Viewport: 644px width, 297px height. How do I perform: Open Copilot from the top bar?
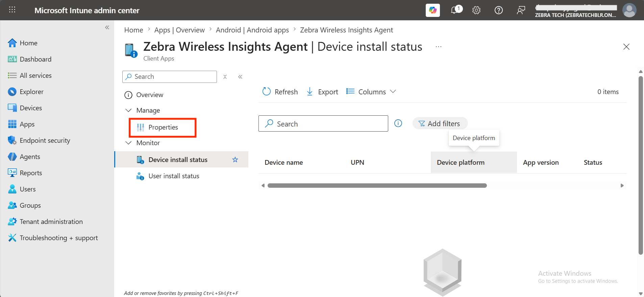[432, 10]
